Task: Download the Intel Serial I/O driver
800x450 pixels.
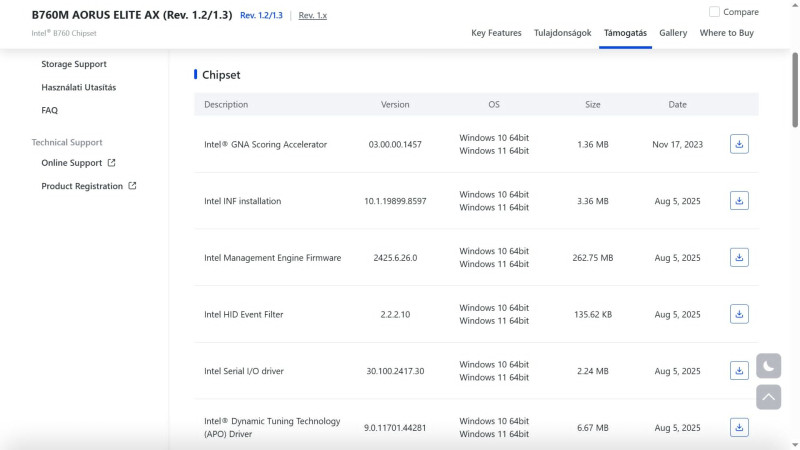Action: pos(739,370)
